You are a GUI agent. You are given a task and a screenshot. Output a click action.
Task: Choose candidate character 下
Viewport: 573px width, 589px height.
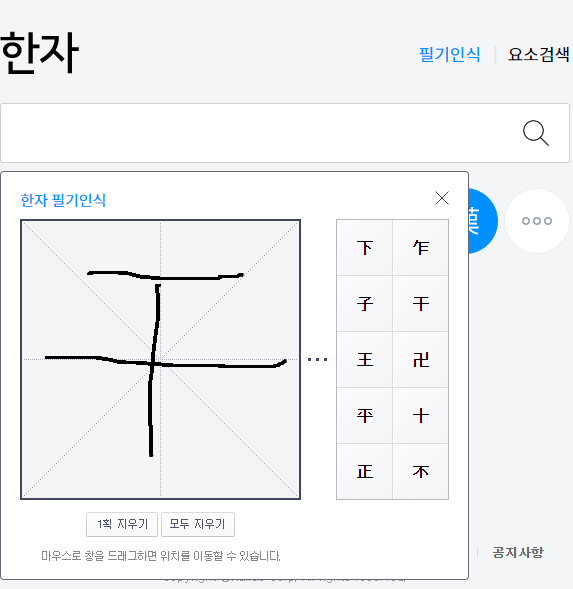(x=364, y=248)
